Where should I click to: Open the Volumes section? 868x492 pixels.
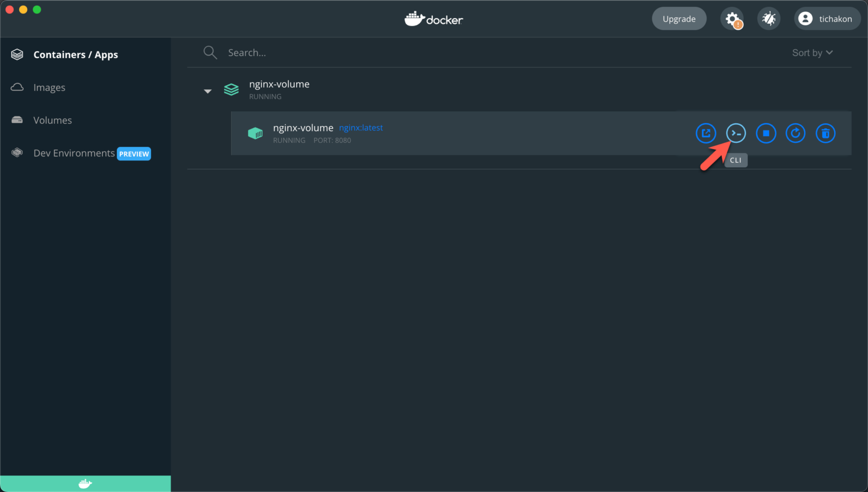point(53,120)
